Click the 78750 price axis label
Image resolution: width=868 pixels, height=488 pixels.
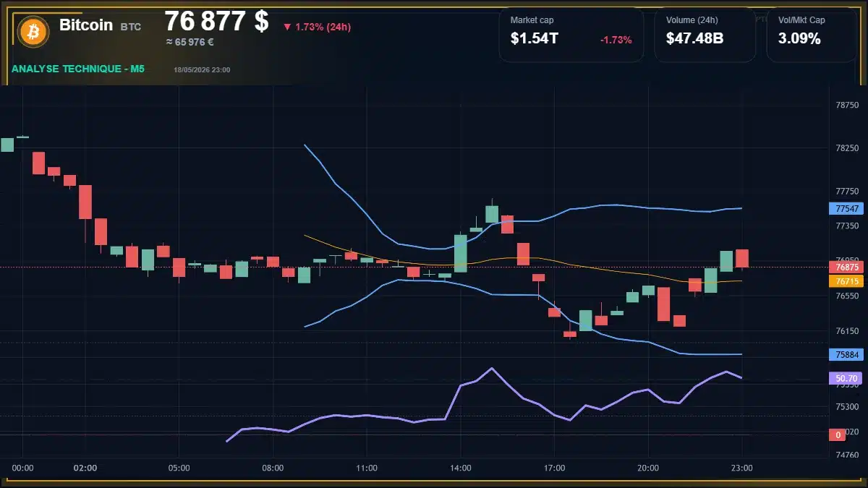847,106
